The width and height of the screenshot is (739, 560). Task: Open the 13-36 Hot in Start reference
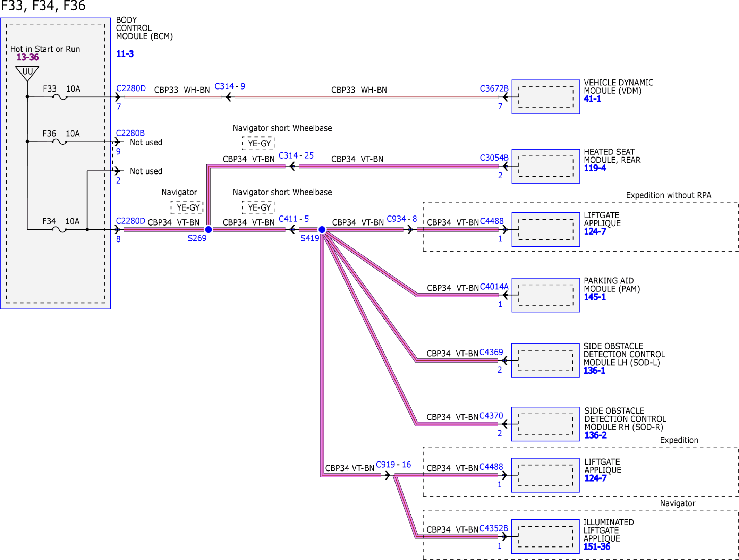(x=28, y=57)
